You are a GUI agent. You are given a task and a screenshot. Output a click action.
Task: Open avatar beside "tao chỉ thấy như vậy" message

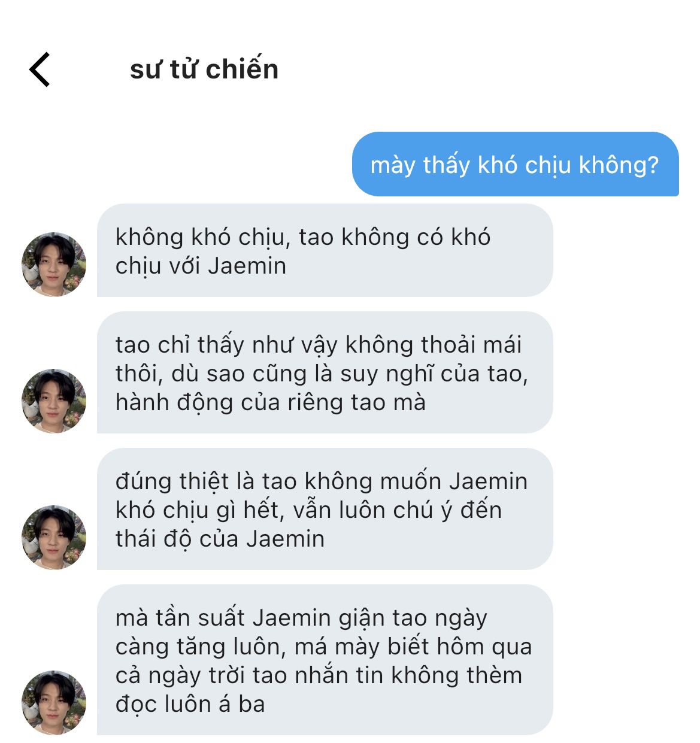pyautogui.click(x=54, y=401)
